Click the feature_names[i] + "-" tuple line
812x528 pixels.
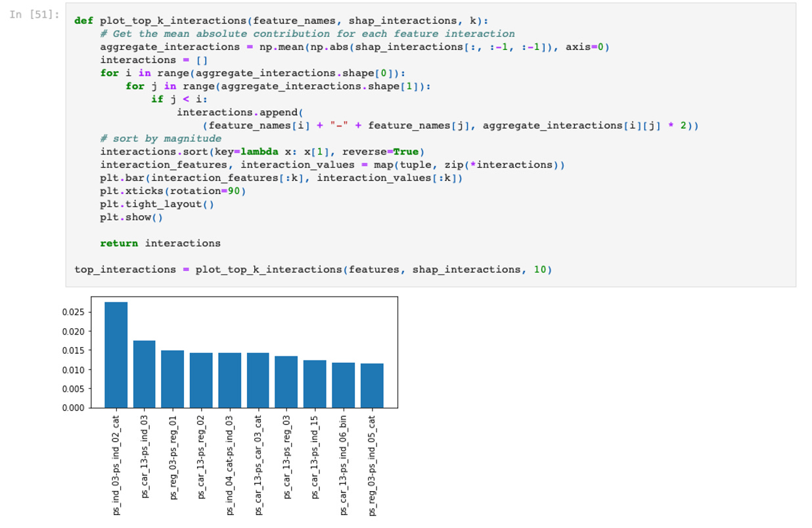pyautogui.click(x=451, y=126)
